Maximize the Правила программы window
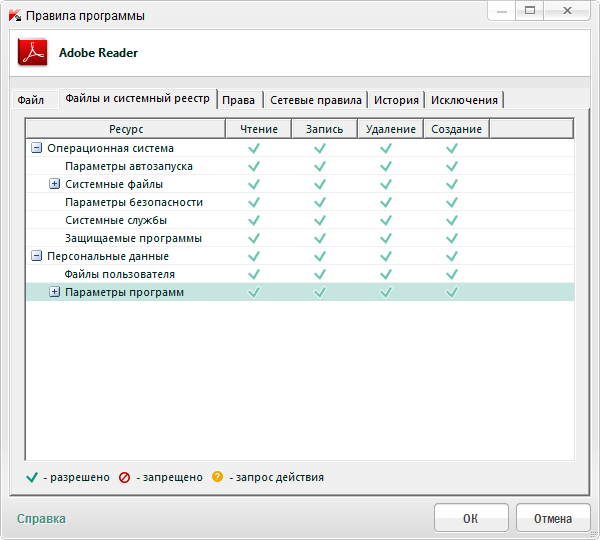The image size is (600, 540). click(x=530, y=11)
